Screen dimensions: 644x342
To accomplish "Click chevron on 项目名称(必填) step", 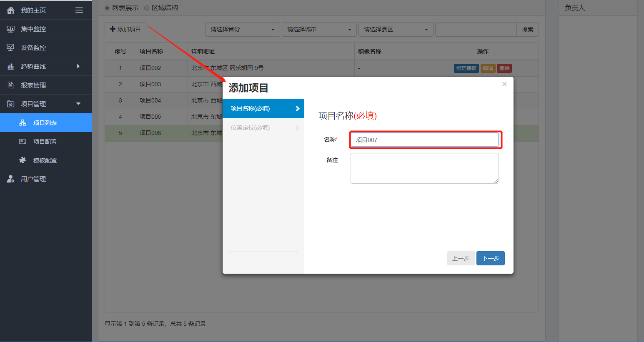I will pos(298,108).
